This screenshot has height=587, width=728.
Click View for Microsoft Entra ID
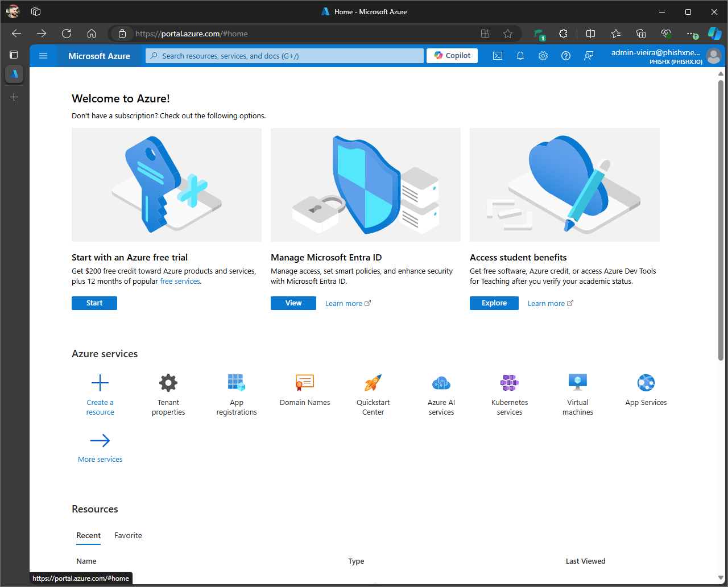coord(293,303)
